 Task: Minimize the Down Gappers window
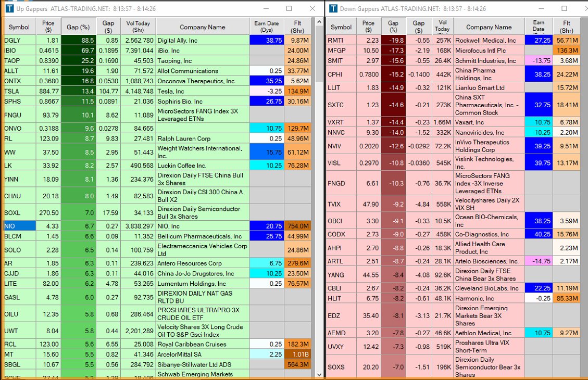pyautogui.click(x=541, y=8)
